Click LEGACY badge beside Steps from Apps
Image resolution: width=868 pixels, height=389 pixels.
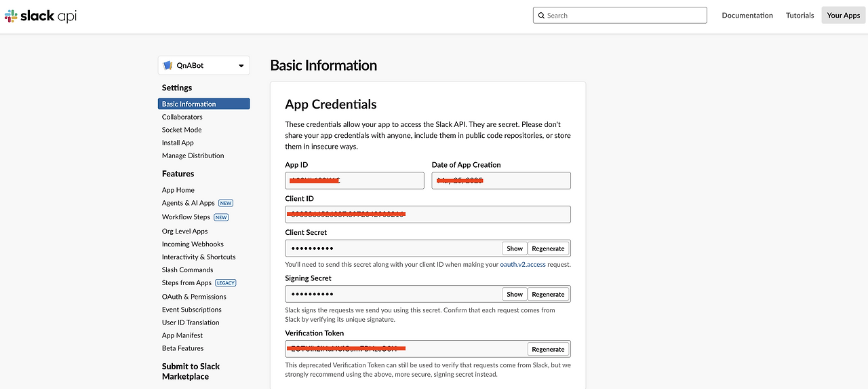click(226, 283)
